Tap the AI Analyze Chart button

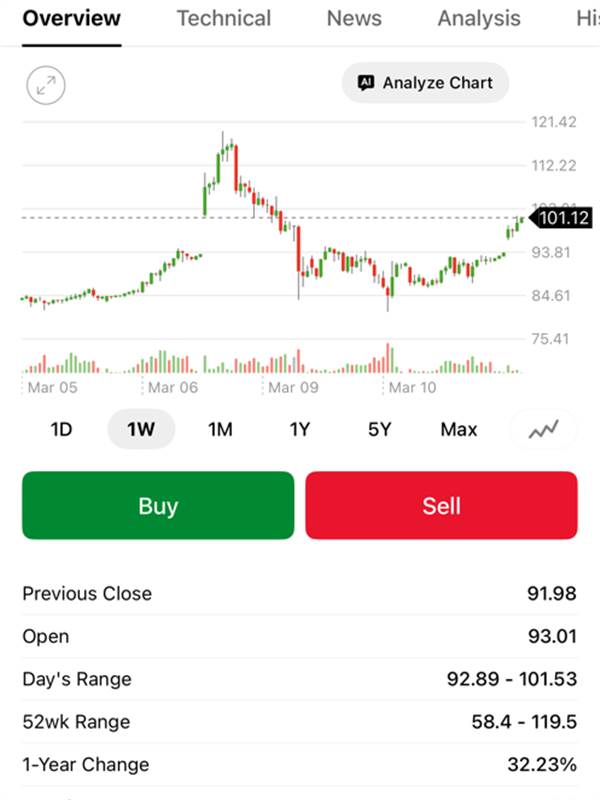point(425,83)
